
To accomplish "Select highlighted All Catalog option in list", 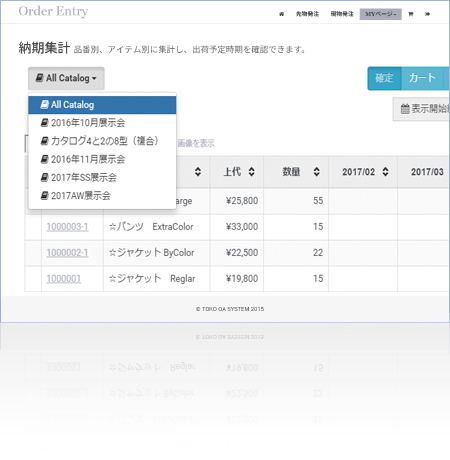I will click(x=102, y=105).
